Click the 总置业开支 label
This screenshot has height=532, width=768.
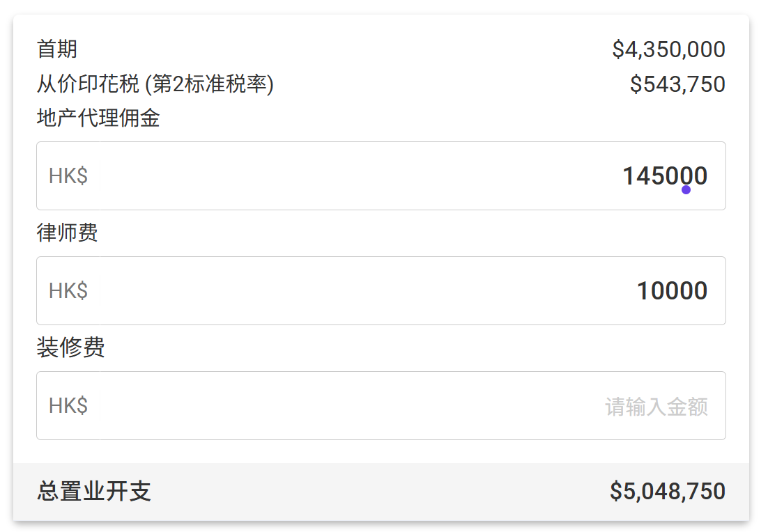tap(93, 492)
